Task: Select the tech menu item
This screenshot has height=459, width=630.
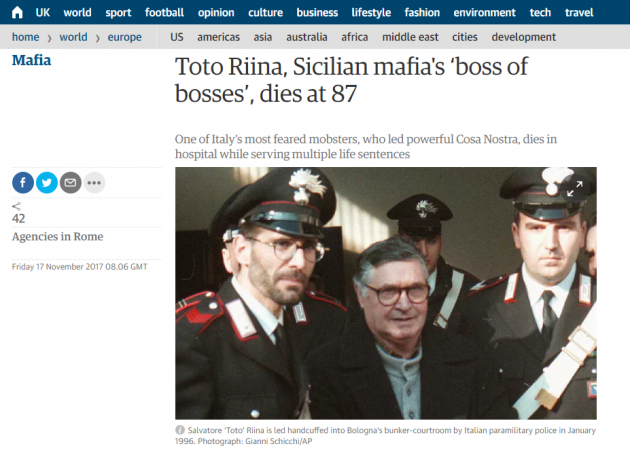Action: [x=540, y=12]
